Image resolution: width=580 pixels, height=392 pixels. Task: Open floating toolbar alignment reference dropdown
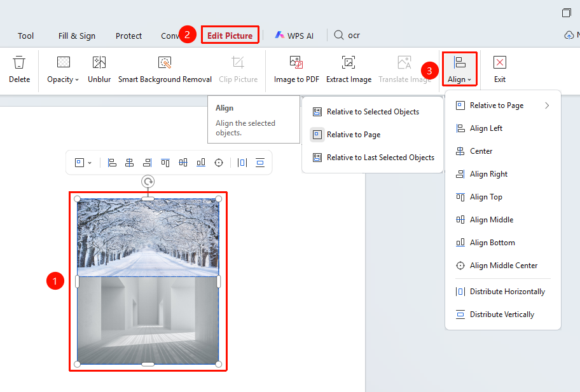(83, 163)
